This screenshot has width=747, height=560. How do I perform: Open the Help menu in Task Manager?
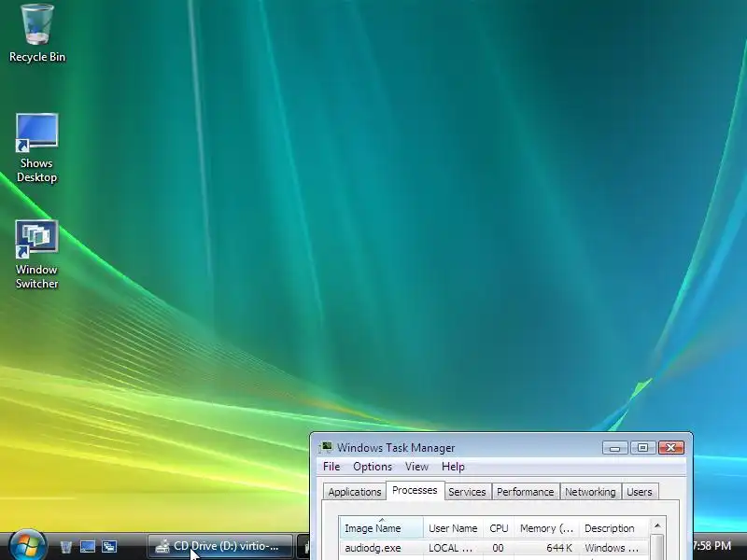tap(453, 467)
